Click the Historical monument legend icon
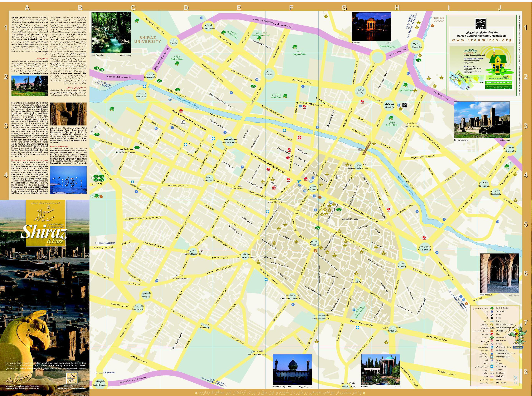This screenshot has width=532, height=396. 492,324
